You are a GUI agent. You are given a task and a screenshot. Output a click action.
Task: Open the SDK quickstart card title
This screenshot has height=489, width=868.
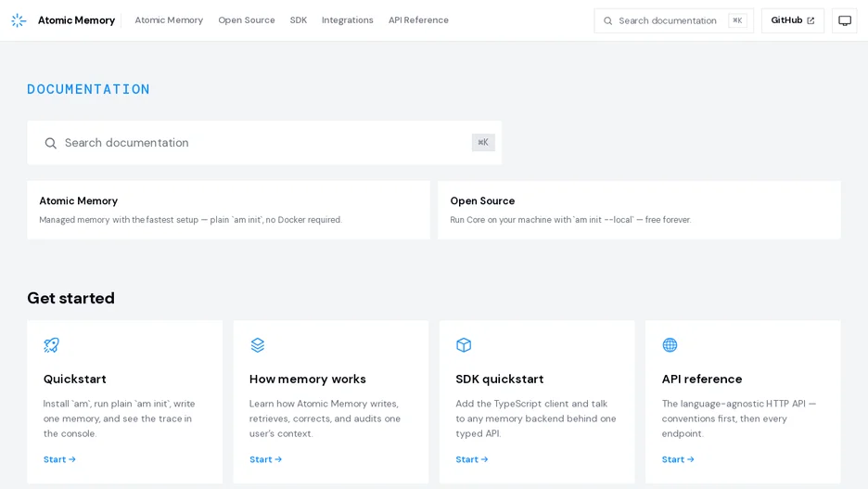[x=499, y=379]
